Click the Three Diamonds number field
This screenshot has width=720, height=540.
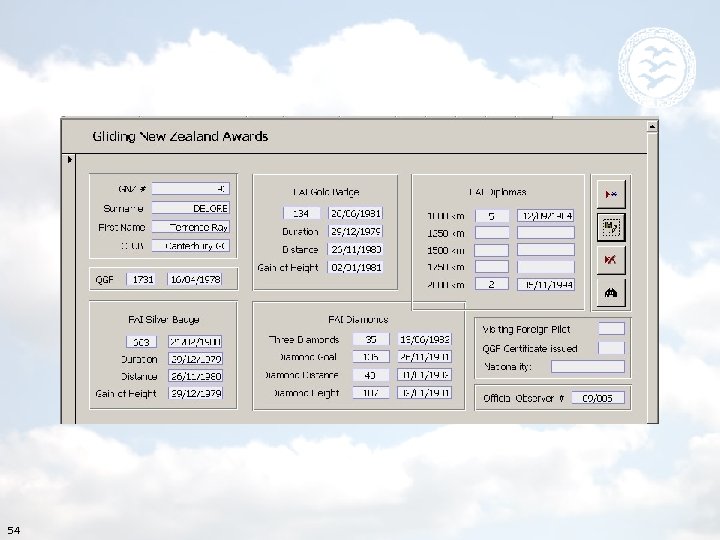tap(371, 339)
